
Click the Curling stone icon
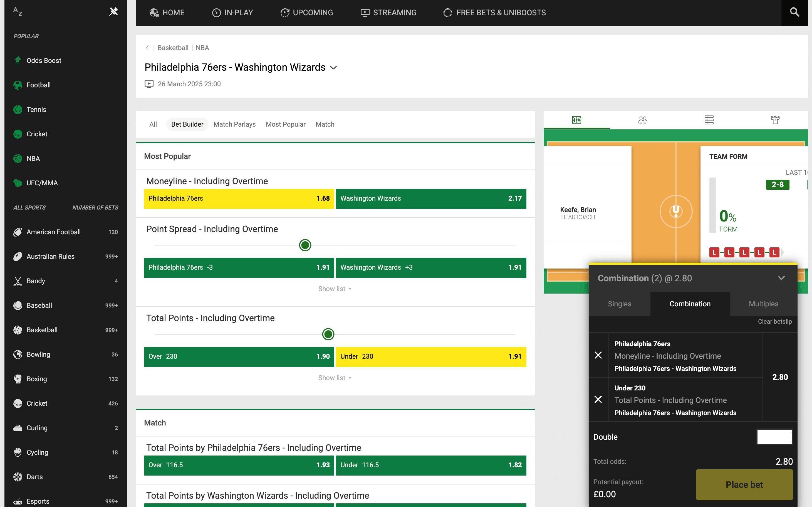[x=18, y=428]
